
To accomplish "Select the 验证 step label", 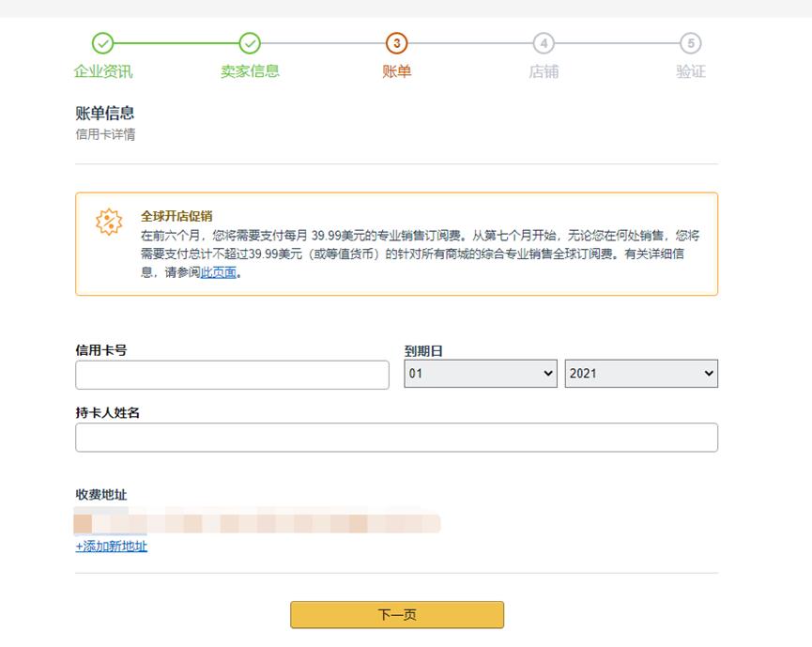I will (692, 69).
